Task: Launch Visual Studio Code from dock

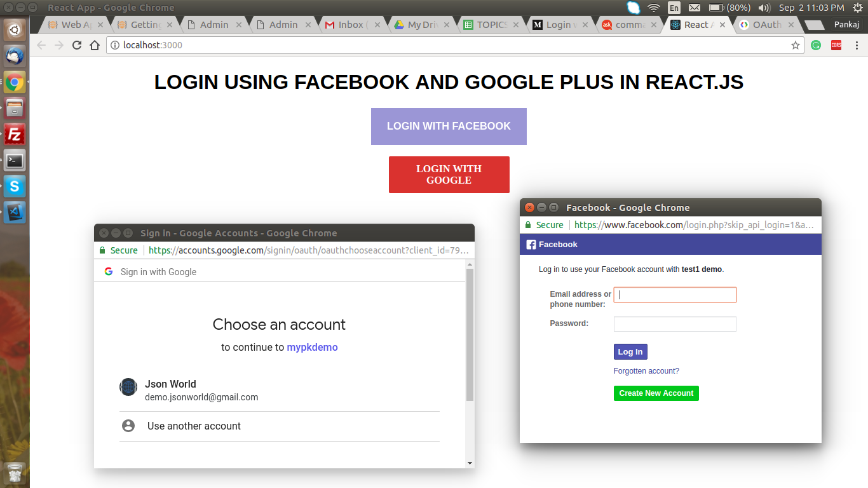Action: (15, 212)
